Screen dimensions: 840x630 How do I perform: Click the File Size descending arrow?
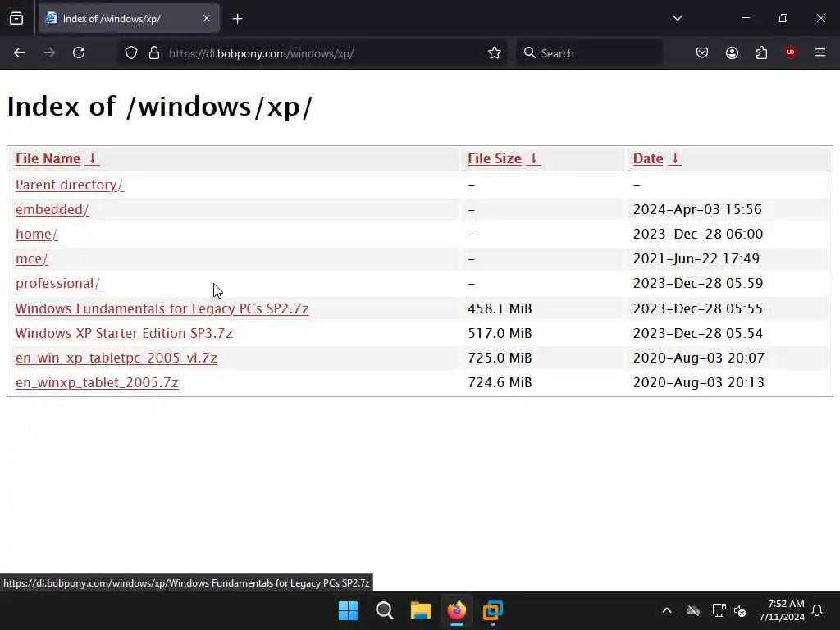(x=533, y=158)
